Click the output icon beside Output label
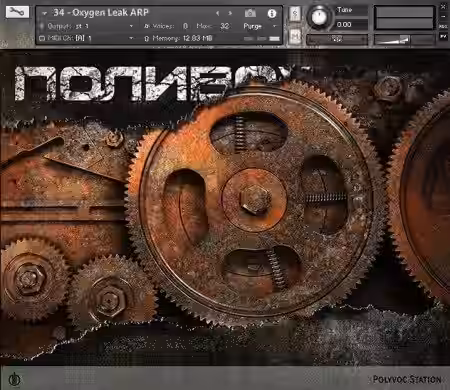 click(x=42, y=26)
